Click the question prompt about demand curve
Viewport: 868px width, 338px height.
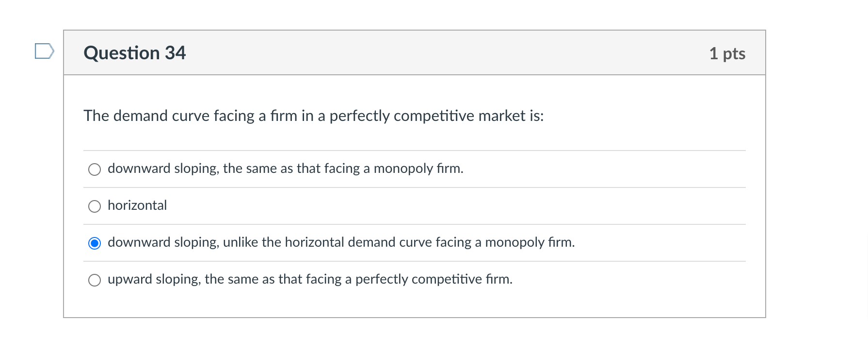(313, 116)
